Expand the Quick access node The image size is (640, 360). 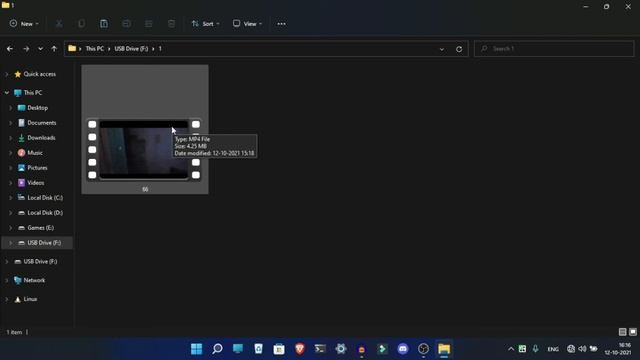pos(7,74)
